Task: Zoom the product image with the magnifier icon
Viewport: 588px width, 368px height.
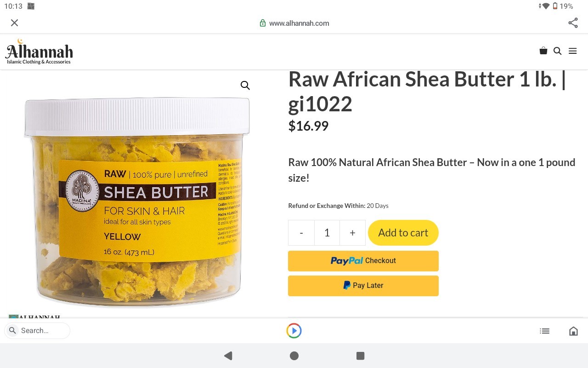Action: (245, 85)
